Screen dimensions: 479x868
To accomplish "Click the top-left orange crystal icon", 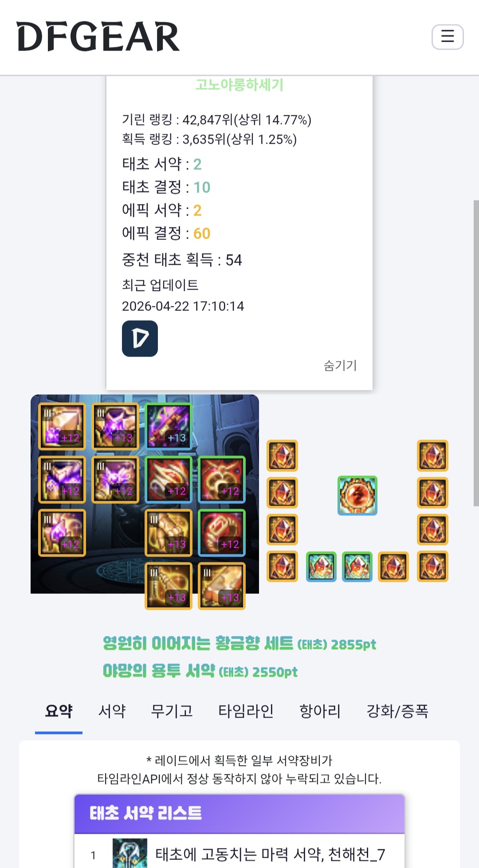I will coord(282,456).
